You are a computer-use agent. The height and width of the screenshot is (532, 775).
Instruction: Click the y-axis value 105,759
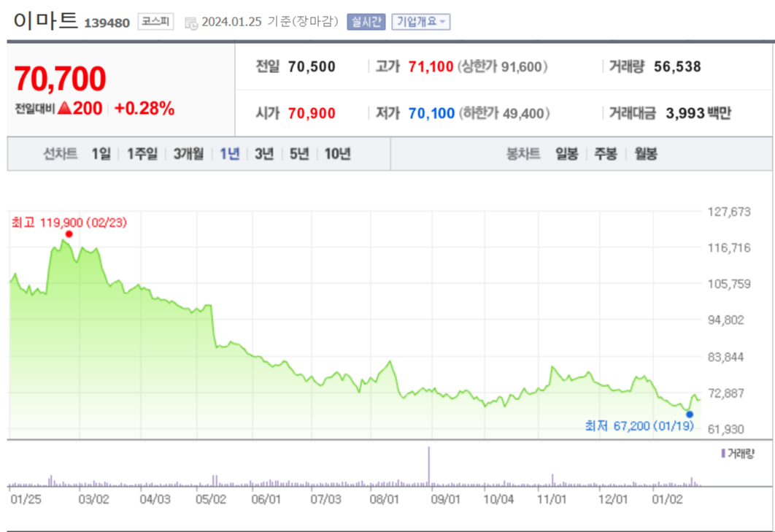point(729,285)
